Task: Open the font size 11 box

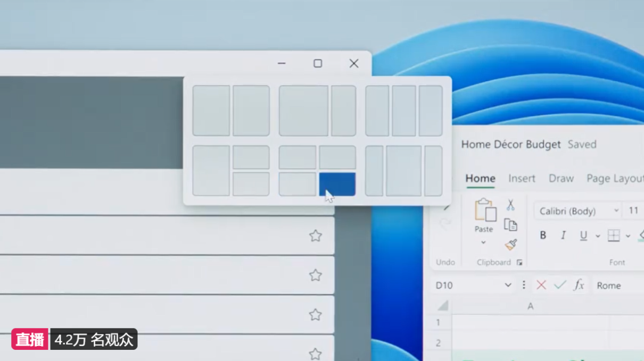Action: [x=634, y=211]
